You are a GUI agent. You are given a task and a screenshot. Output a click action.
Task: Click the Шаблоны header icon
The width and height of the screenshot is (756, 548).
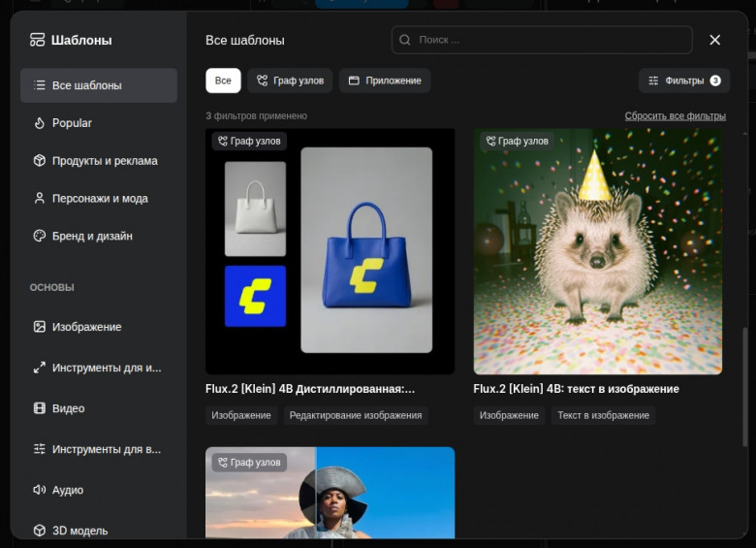(37, 40)
